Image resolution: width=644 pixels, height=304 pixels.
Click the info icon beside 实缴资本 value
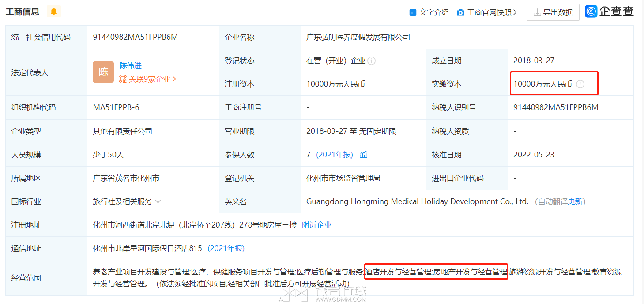point(580,84)
